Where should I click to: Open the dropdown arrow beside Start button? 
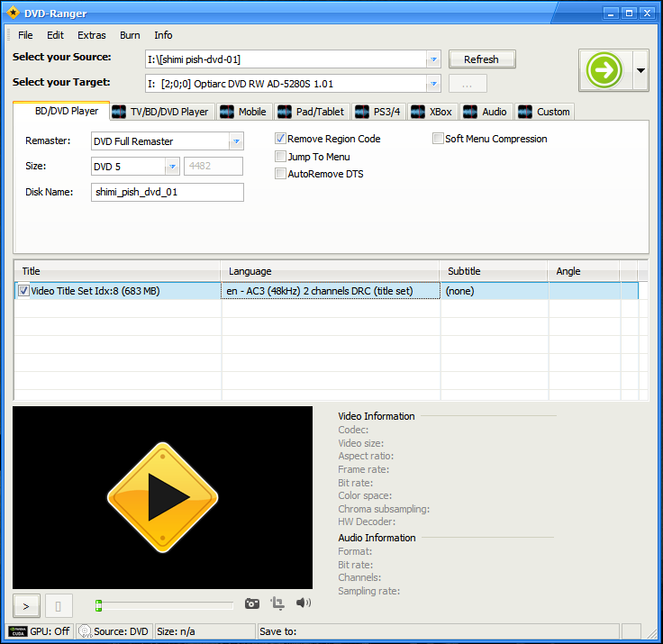point(640,70)
